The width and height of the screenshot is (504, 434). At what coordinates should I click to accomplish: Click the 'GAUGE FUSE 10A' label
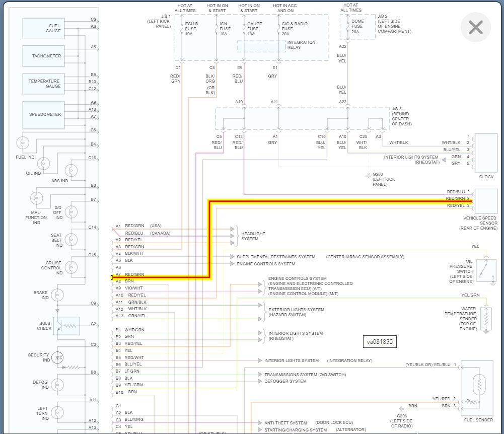(255, 29)
